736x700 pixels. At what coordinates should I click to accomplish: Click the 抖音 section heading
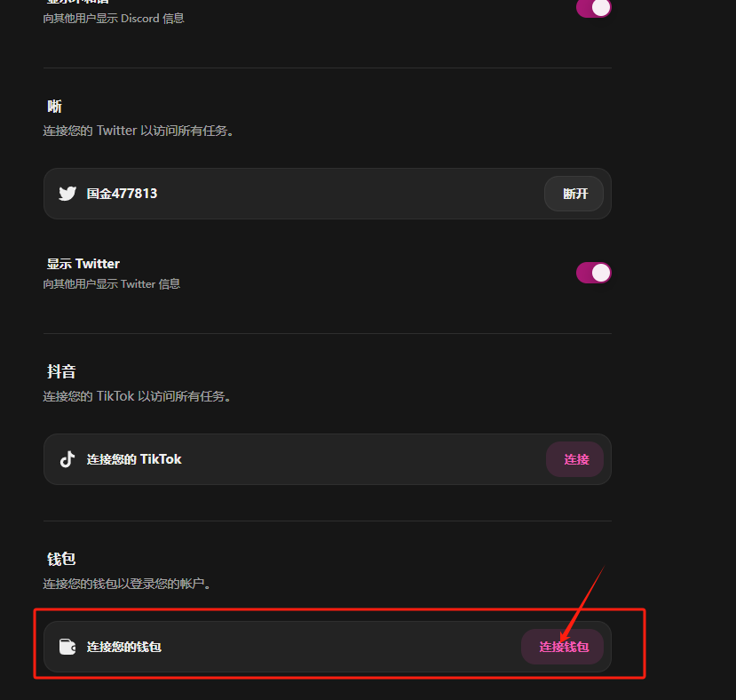click(x=61, y=371)
